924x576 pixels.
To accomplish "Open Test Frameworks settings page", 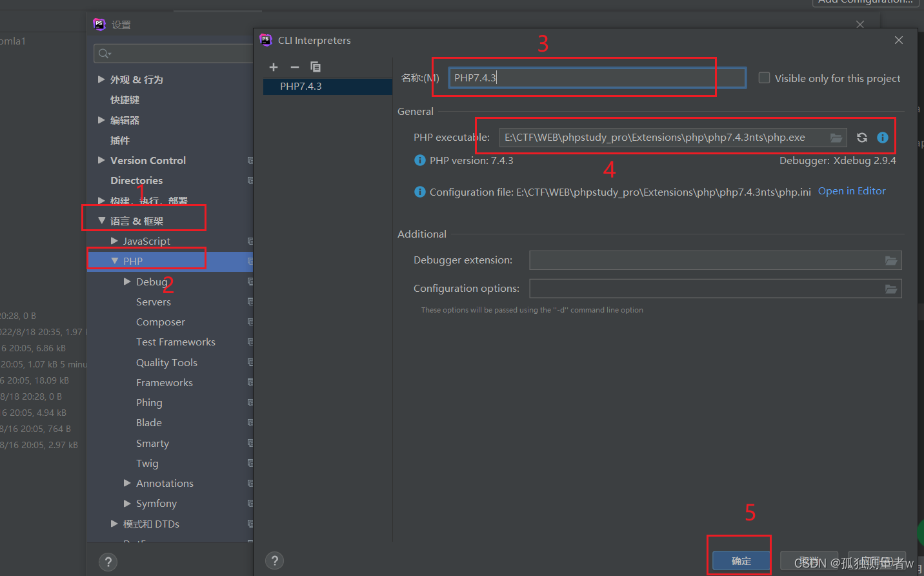I will (x=176, y=342).
